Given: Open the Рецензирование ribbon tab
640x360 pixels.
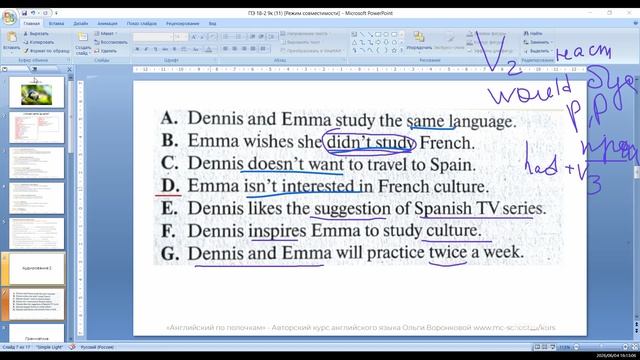Looking at the screenshot, I should pyautogui.click(x=182, y=24).
